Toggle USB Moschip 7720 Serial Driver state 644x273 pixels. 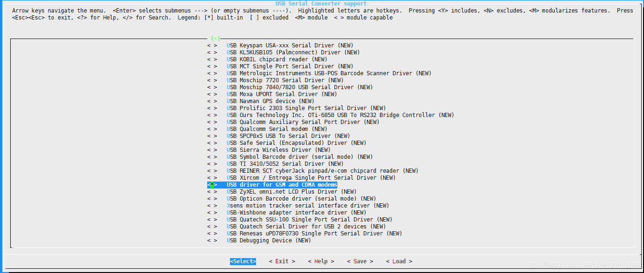[x=212, y=80]
